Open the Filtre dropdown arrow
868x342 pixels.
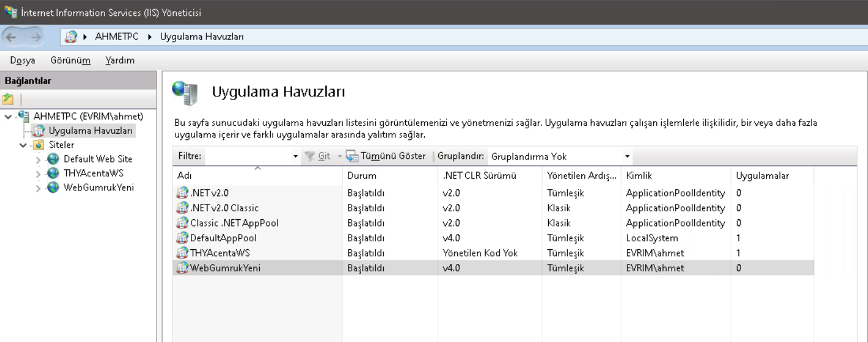click(x=296, y=157)
